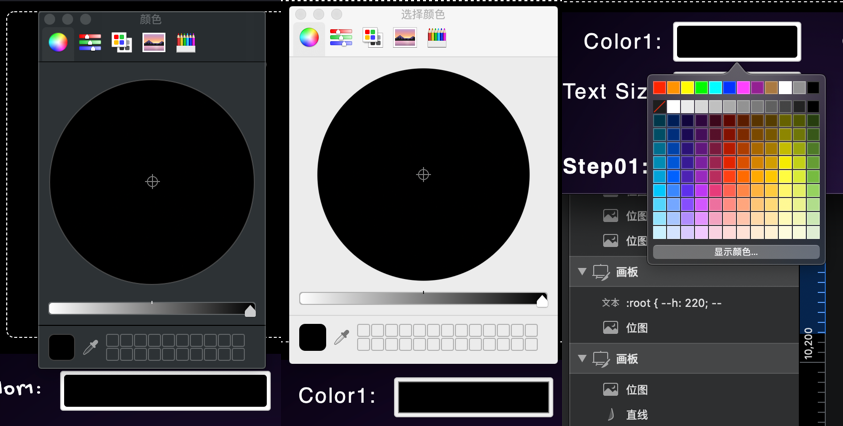843x426 pixels.
Task: Select 位图 layer directly below :root text layer
Action: (x=684, y=327)
